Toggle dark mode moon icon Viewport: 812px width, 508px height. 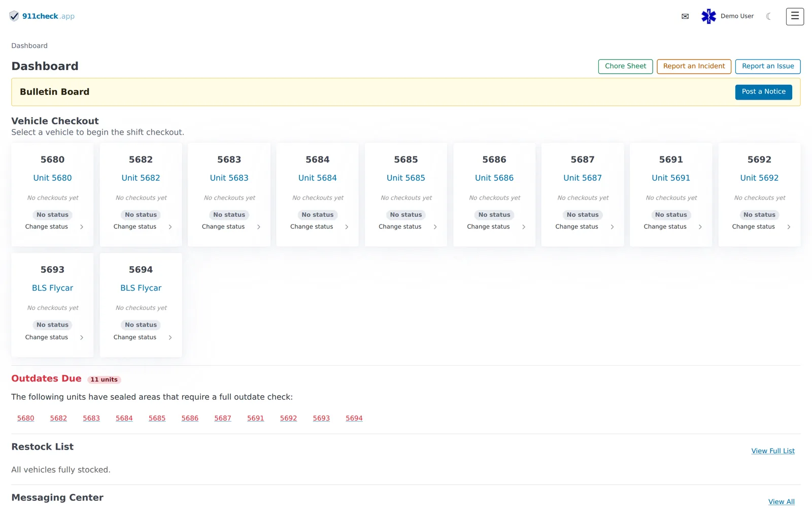(769, 16)
